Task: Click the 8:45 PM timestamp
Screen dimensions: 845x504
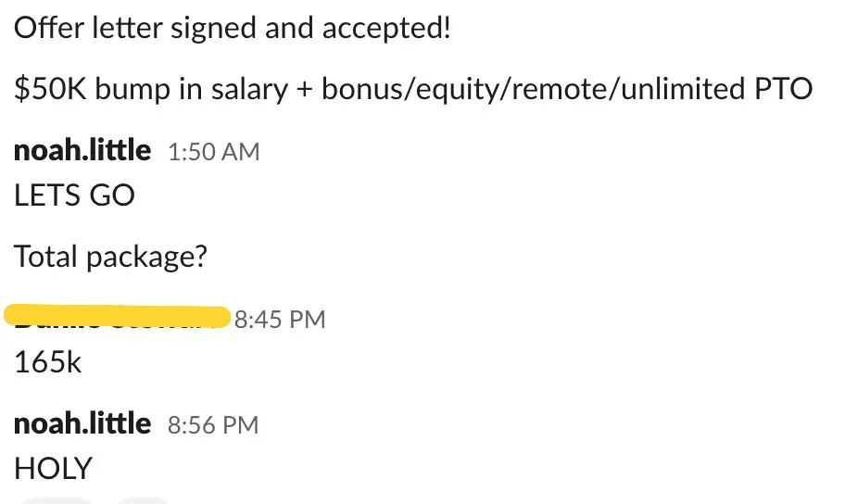Action: pyautogui.click(x=280, y=320)
